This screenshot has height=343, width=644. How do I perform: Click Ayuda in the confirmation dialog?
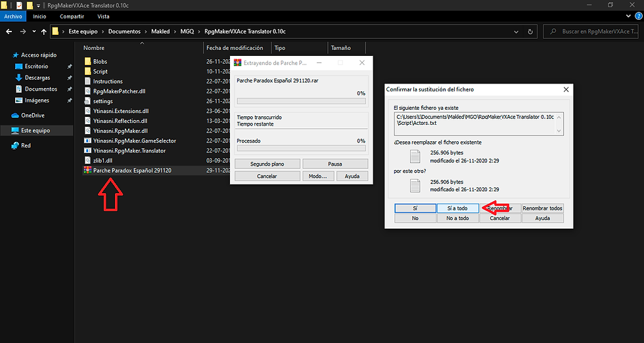pyautogui.click(x=542, y=218)
